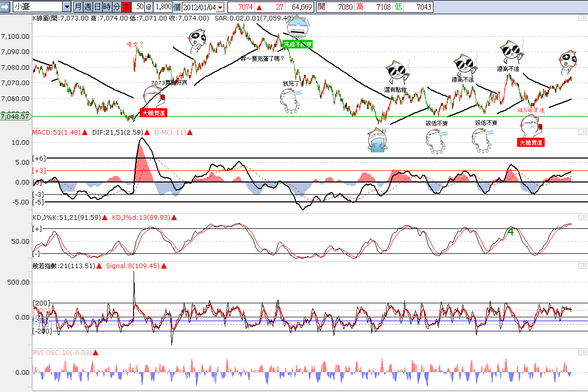
Task: Select the crying blue-face sticker in the MACD panel
Action: pyautogui.click(x=378, y=140)
